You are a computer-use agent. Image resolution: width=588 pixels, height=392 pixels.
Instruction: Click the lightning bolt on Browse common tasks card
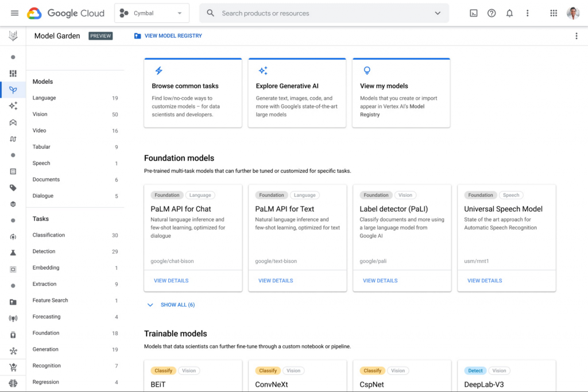pyautogui.click(x=158, y=71)
